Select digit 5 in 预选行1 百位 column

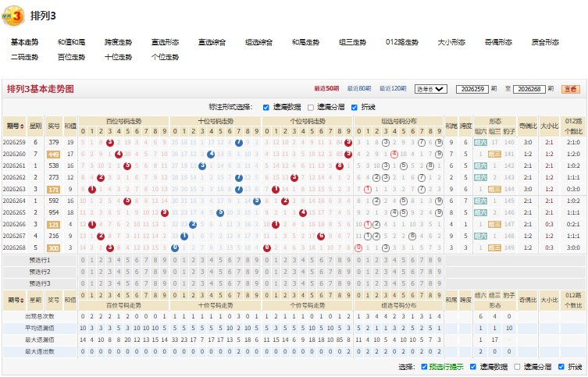(x=127, y=261)
